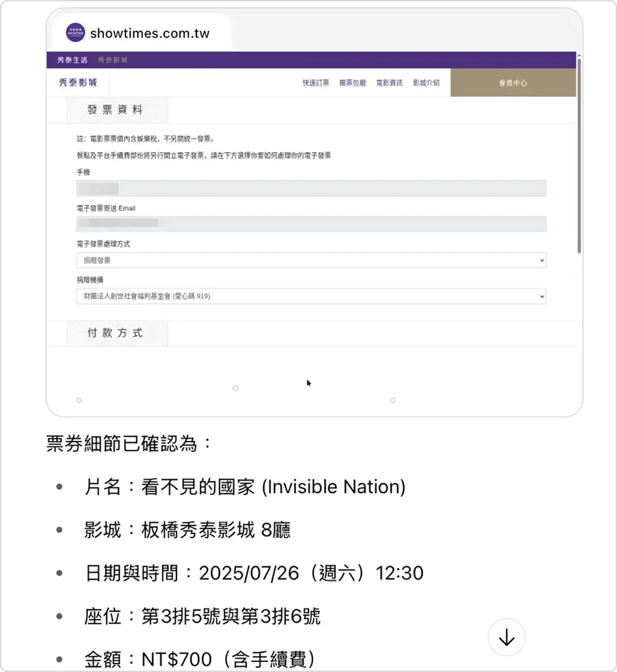Image resolution: width=617 pixels, height=672 pixels.
Task: Click the 片名 Invisible Nation line
Action: (245, 487)
